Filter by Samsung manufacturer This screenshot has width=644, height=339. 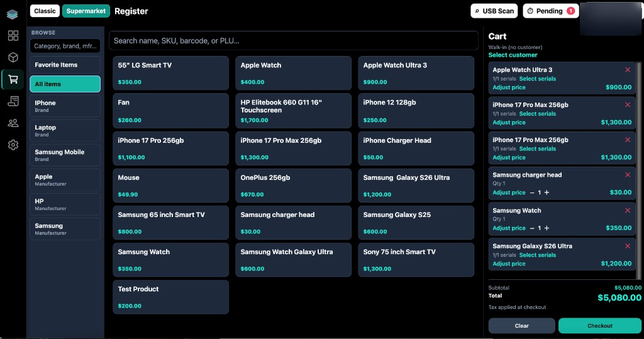click(65, 229)
